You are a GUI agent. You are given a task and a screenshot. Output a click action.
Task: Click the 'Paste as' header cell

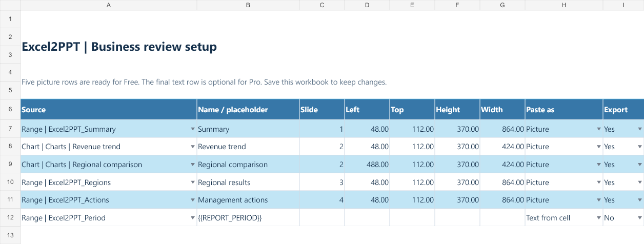click(x=564, y=110)
